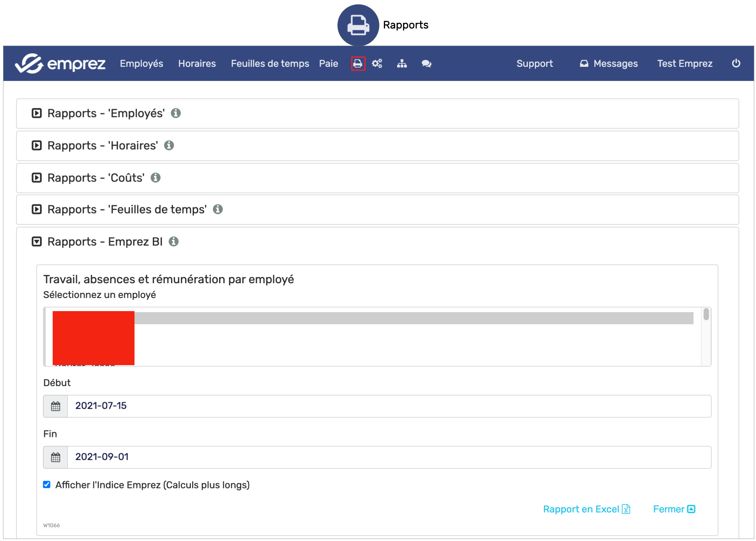Open the settings gears icon in navbar
756x541 pixels.
(377, 63)
